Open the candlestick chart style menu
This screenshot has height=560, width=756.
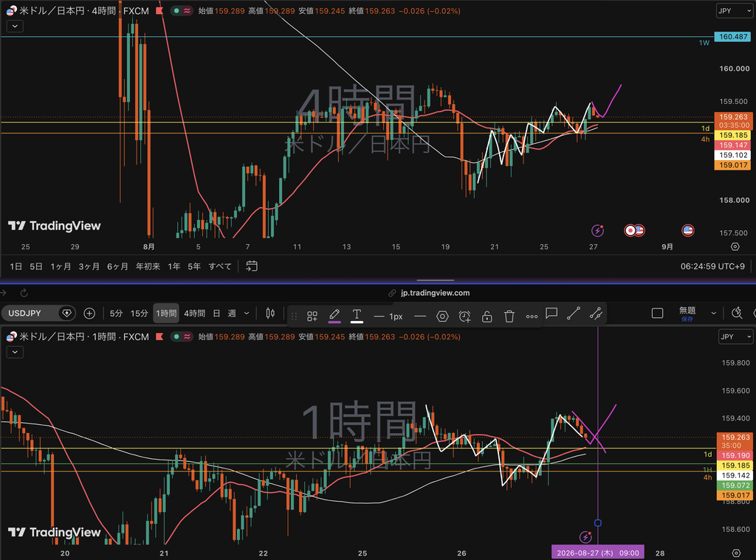(270, 314)
